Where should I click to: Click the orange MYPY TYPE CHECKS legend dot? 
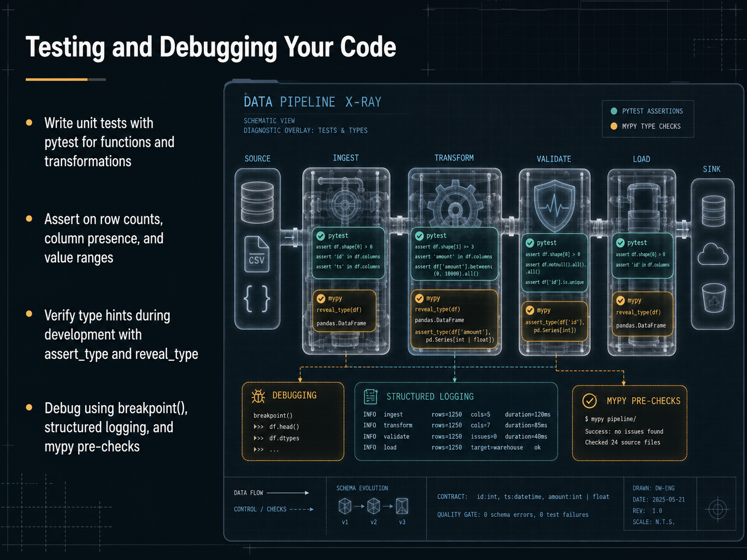pyautogui.click(x=614, y=126)
